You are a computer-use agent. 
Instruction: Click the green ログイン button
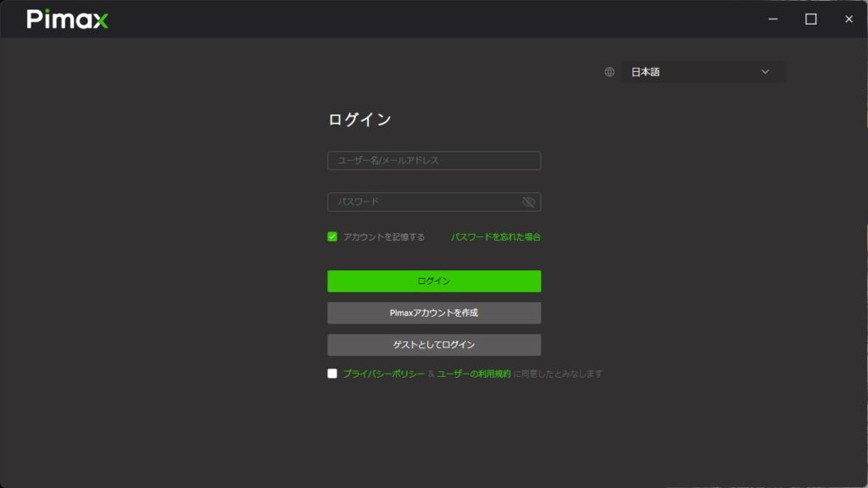434,281
